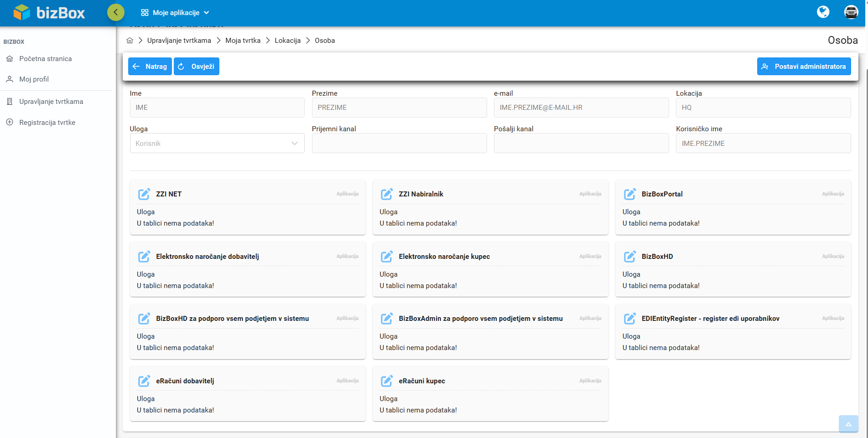This screenshot has width=868, height=438.
Task: Click the BIZBOX sidebar section label
Action: click(x=14, y=42)
